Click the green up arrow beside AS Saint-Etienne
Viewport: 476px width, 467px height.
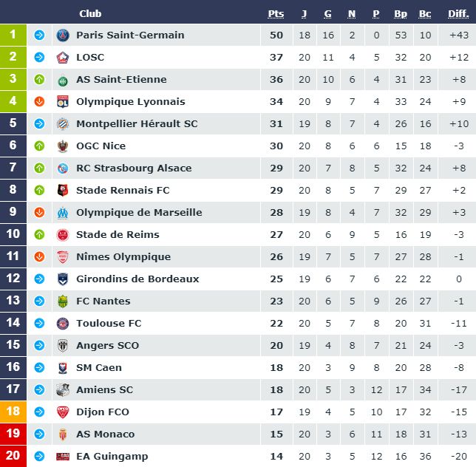(39, 80)
